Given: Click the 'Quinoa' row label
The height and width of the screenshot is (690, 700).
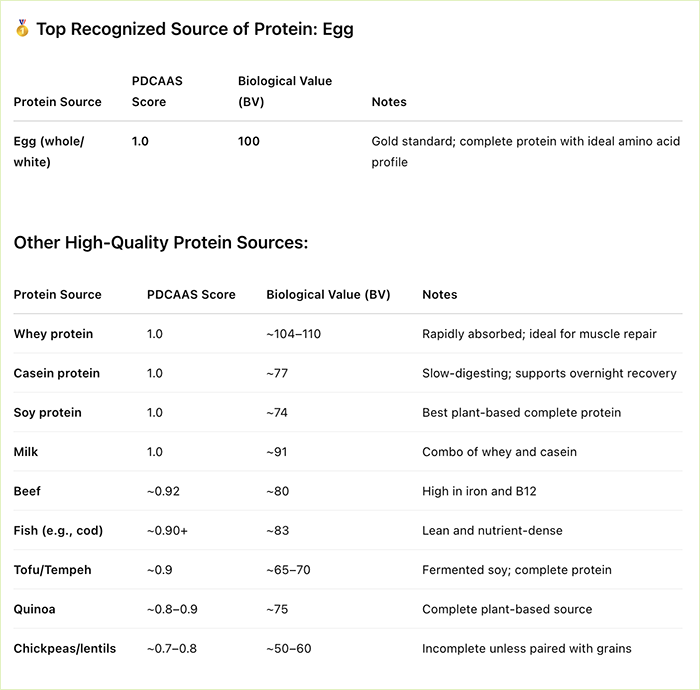Looking at the screenshot, I should pyautogui.click(x=34, y=609).
